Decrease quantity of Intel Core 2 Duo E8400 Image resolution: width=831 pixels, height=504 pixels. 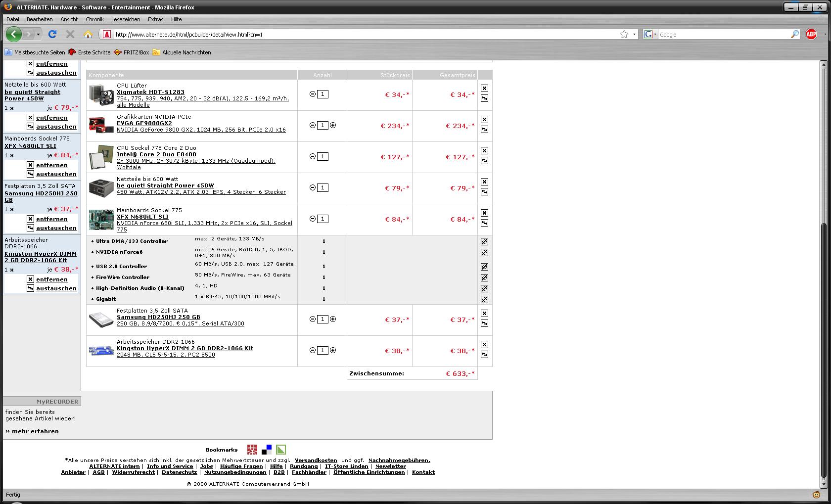(313, 156)
